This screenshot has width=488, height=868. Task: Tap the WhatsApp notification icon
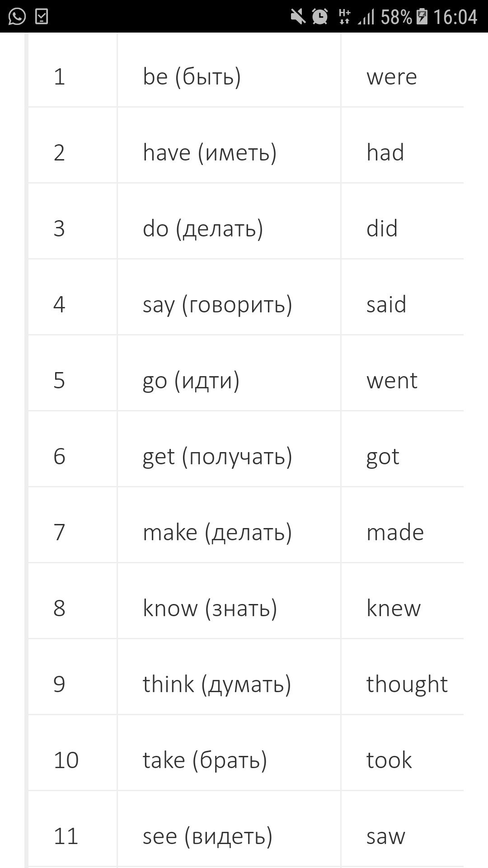pos(17,17)
